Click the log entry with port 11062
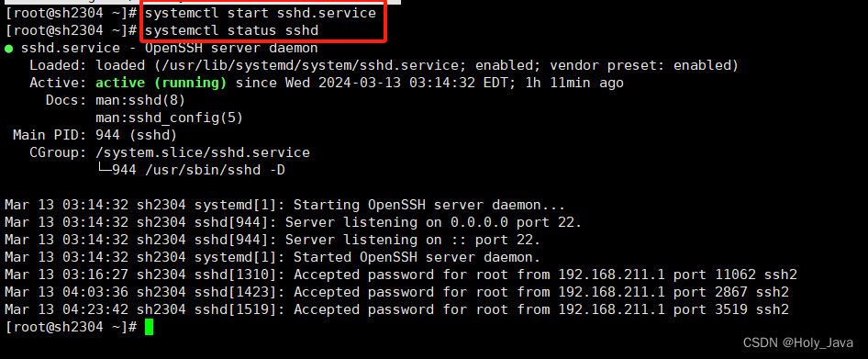The width and height of the screenshot is (868, 359). [401, 275]
